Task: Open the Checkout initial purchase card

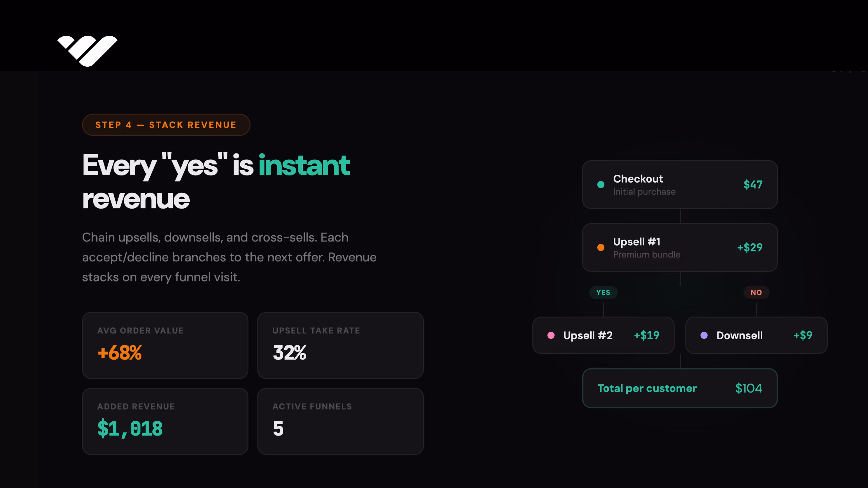Action: click(x=679, y=185)
